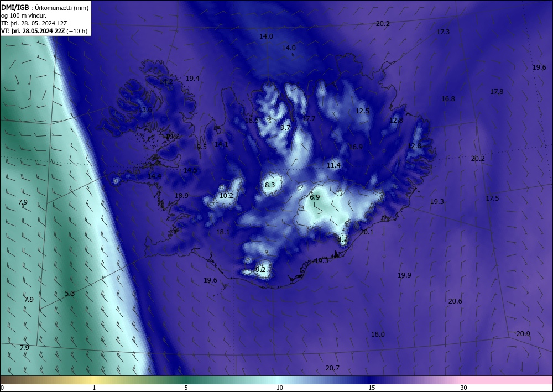
Task: Click the map value 17.7
Action: [309, 119]
